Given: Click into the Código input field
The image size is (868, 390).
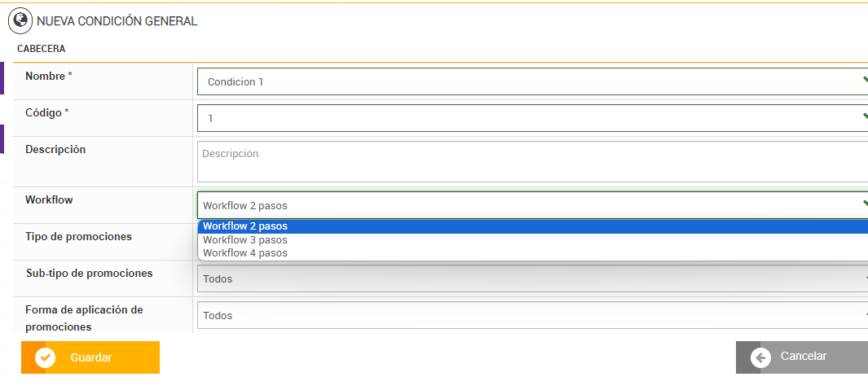Looking at the screenshot, I should (532, 118).
